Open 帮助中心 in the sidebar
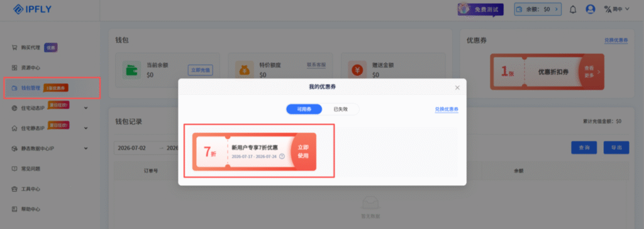Image resolution: width=644 pixels, height=229 pixels. (31, 209)
